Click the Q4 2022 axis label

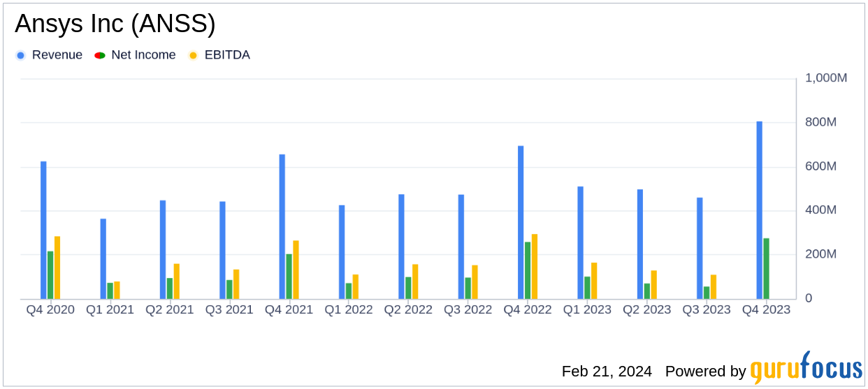tap(528, 309)
